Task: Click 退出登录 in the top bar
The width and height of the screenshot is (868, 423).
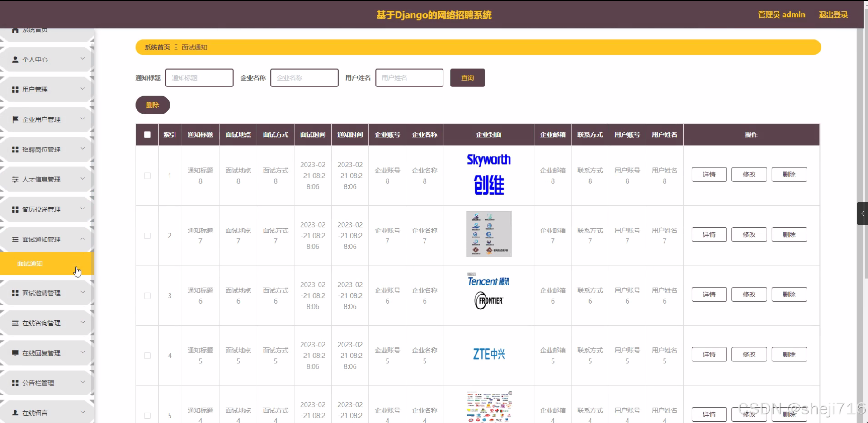Action: point(833,14)
